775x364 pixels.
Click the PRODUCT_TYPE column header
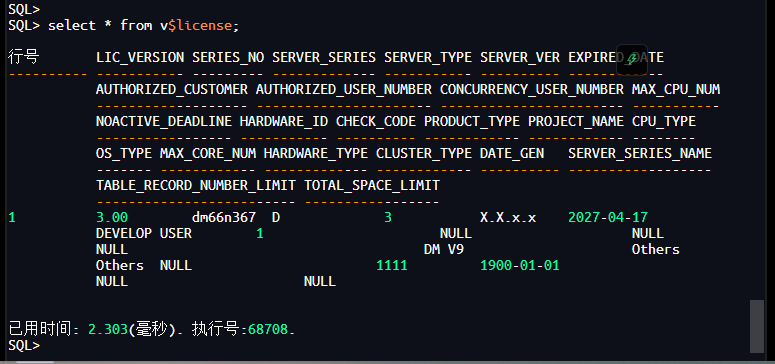[472, 122]
